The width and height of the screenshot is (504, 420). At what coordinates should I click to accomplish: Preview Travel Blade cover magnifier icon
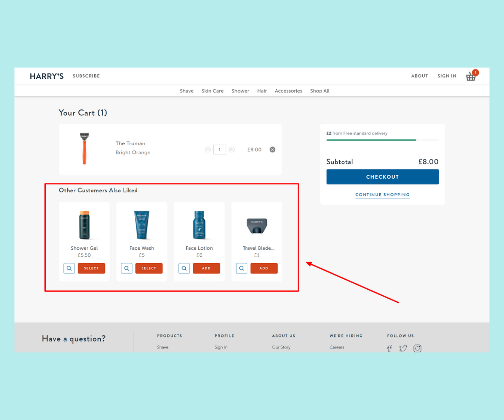242,268
